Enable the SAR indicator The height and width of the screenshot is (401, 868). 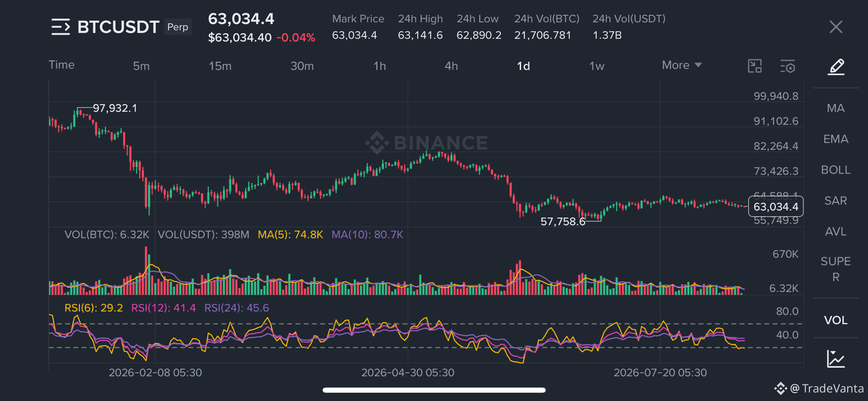(x=836, y=200)
